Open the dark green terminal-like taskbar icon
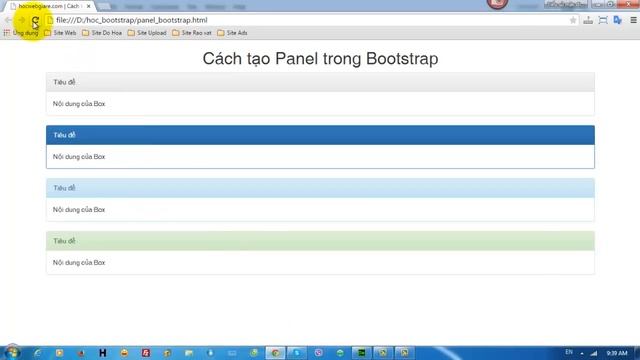The image size is (640, 360). (x=362, y=353)
